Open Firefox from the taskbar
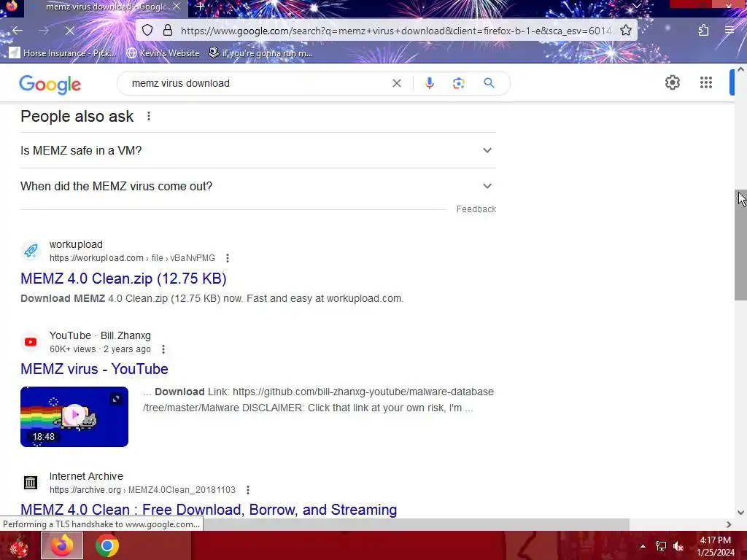Image resolution: width=747 pixels, height=560 pixels. coord(62,545)
